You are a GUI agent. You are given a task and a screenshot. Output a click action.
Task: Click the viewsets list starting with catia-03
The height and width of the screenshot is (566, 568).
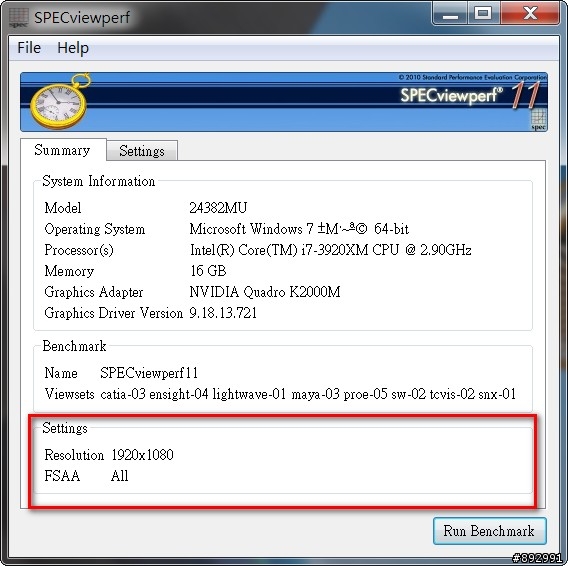point(308,394)
